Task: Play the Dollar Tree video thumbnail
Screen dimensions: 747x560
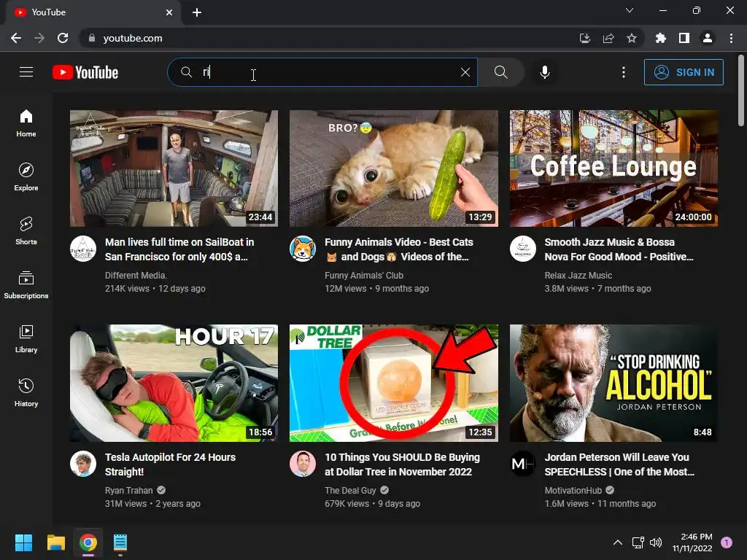Action: pyautogui.click(x=394, y=384)
